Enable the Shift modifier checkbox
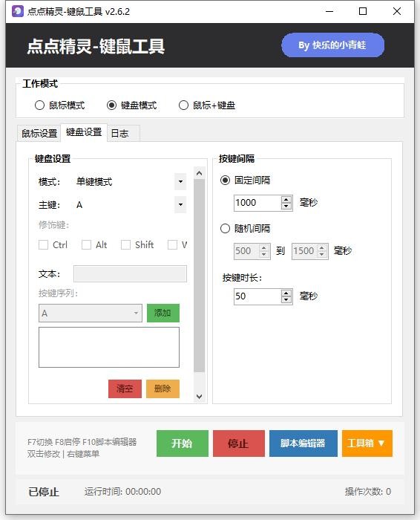 125,245
